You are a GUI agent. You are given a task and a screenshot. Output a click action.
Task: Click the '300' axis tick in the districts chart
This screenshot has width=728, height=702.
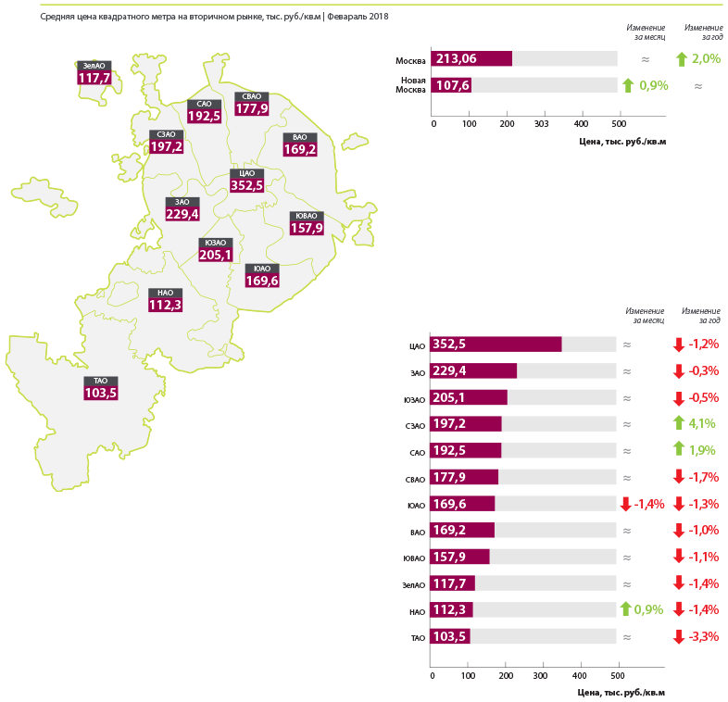[x=540, y=675]
